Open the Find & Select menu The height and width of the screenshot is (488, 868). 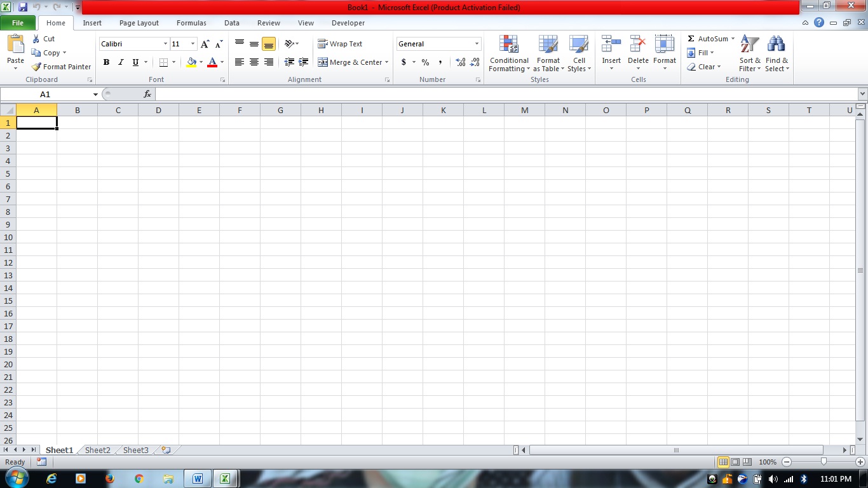pyautogui.click(x=776, y=53)
